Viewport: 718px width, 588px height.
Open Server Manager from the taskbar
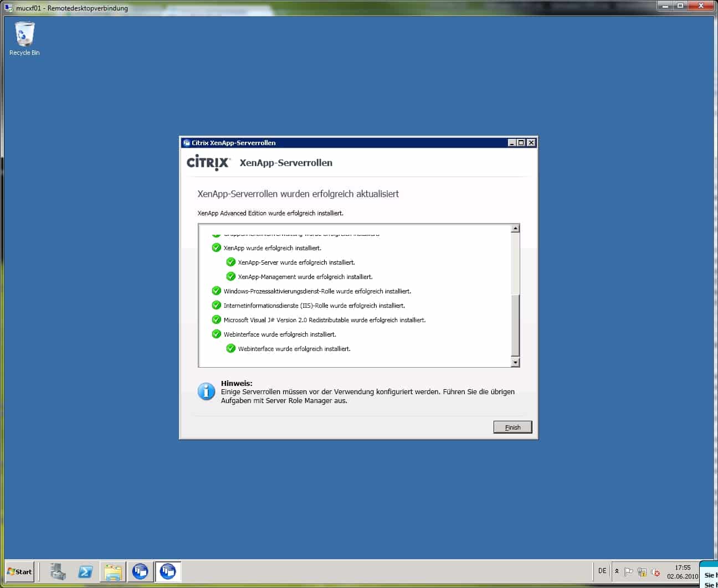pos(58,571)
